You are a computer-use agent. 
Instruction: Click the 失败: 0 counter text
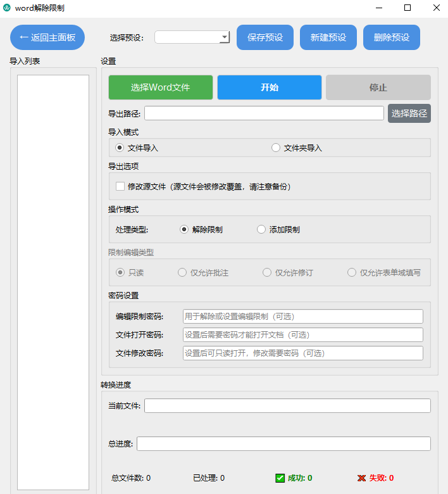[382, 478]
